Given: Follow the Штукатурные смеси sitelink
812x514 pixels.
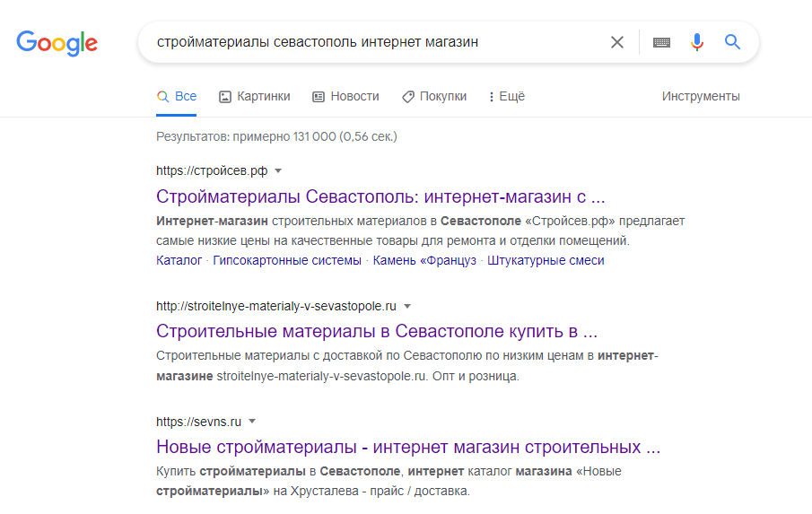Looking at the screenshot, I should pyautogui.click(x=546, y=260).
